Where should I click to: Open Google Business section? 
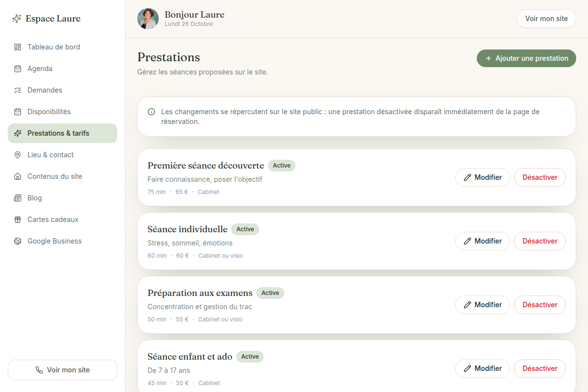(62, 241)
